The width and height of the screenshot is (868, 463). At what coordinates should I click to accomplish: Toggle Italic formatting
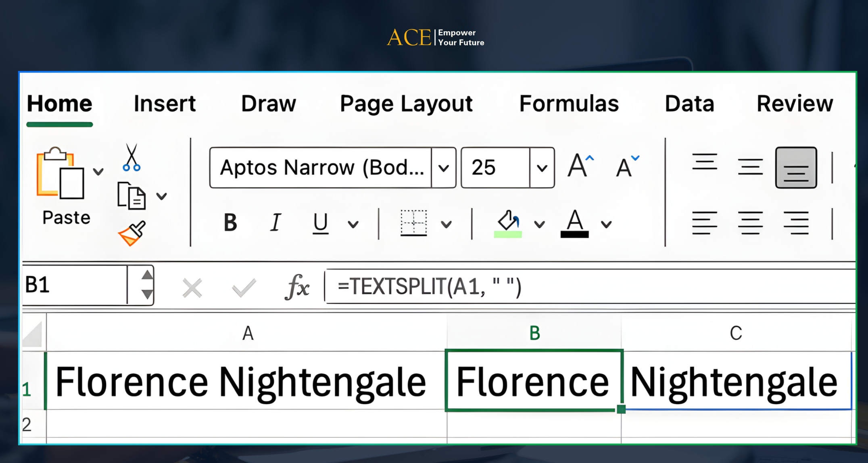click(275, 223)
